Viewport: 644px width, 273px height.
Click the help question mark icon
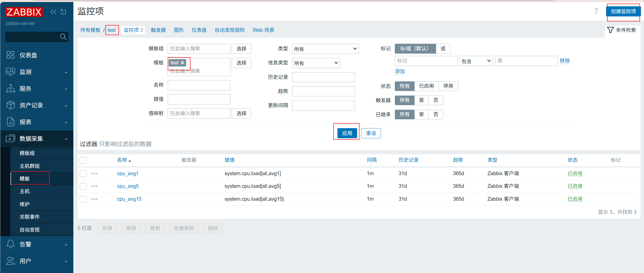tap(596, 11)
